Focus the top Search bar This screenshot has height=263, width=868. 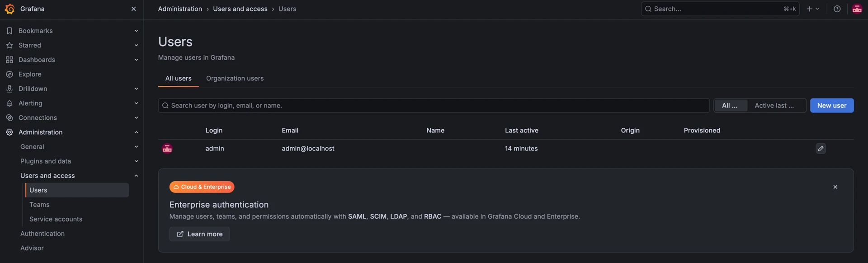720,9
